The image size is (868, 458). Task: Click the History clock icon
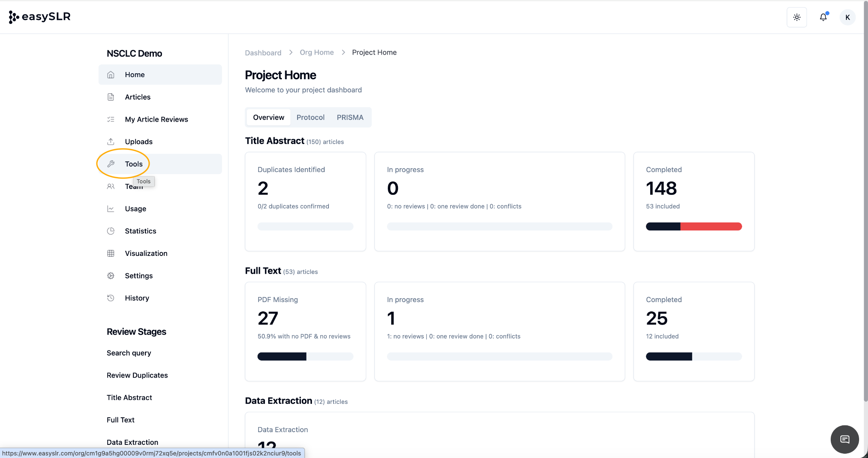click(x=111, y=298)
